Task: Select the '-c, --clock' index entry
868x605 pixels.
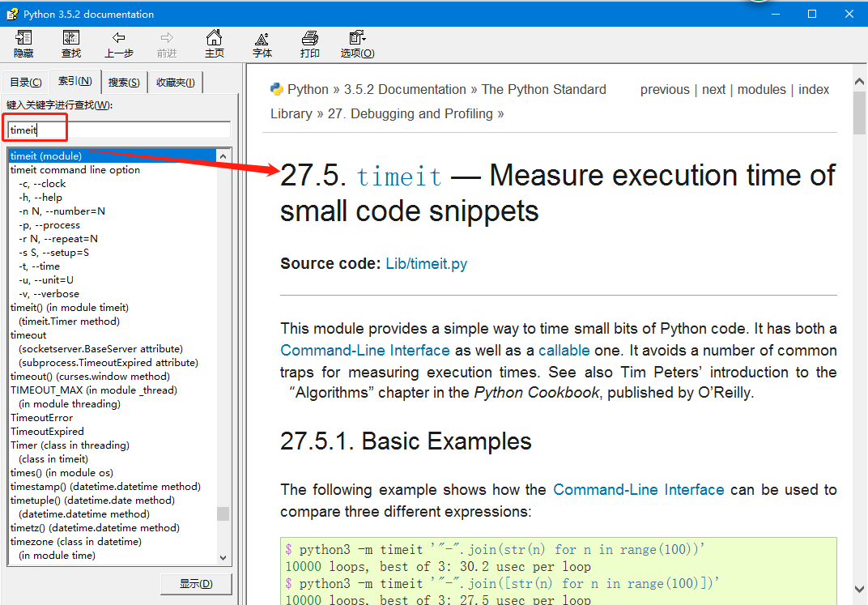Action: coord(42,184)
